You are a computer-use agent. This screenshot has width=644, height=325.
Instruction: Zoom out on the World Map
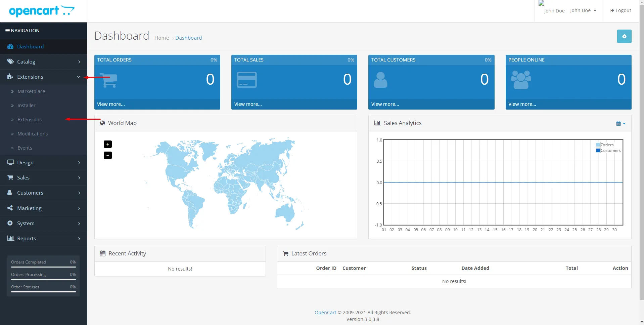(x=108, y=155)
